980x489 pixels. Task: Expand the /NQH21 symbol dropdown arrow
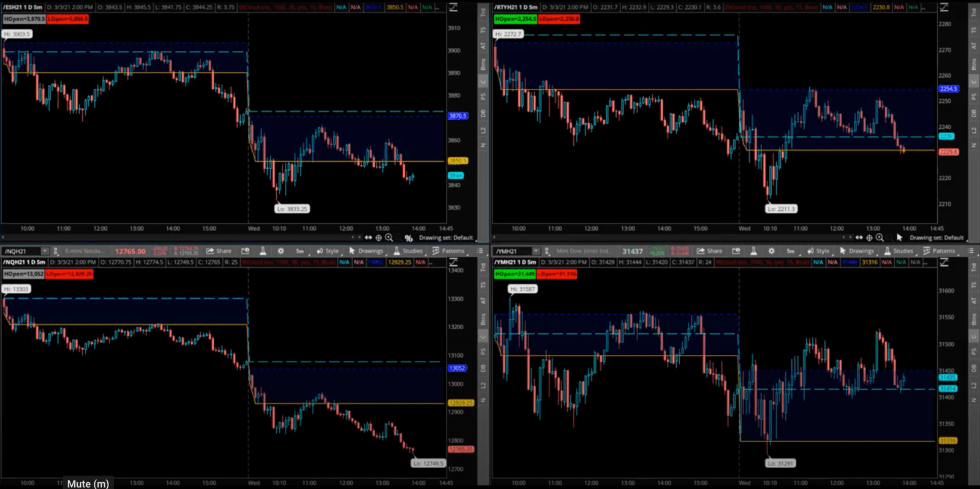tap(44, 251)
